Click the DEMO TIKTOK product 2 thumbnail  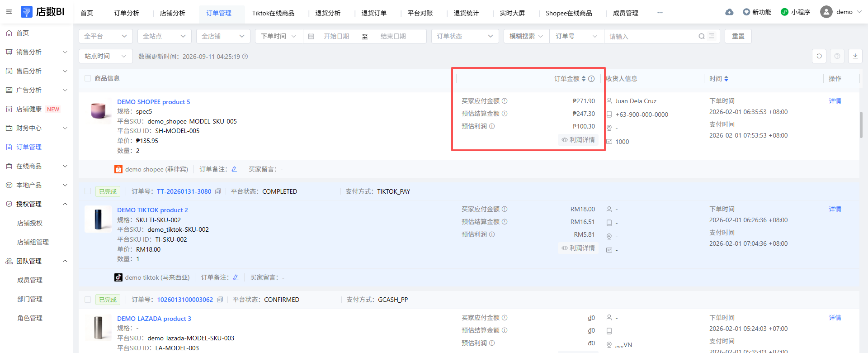click(x=98, y=219)
